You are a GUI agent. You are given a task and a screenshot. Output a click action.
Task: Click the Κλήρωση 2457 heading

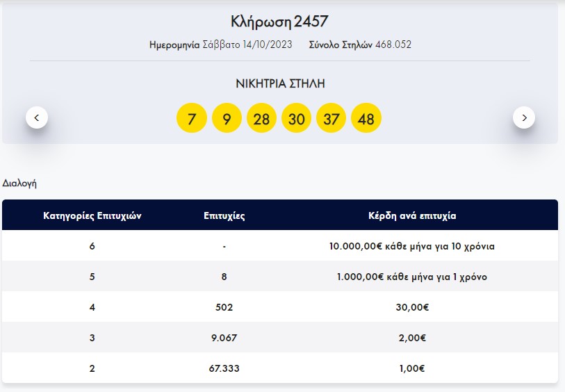click(x=279, y=22)
